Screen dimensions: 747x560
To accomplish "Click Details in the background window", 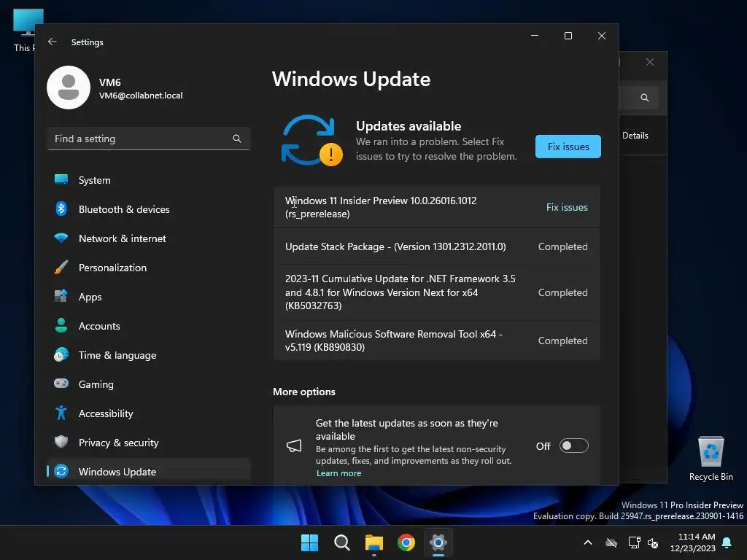I will [635, 135].
